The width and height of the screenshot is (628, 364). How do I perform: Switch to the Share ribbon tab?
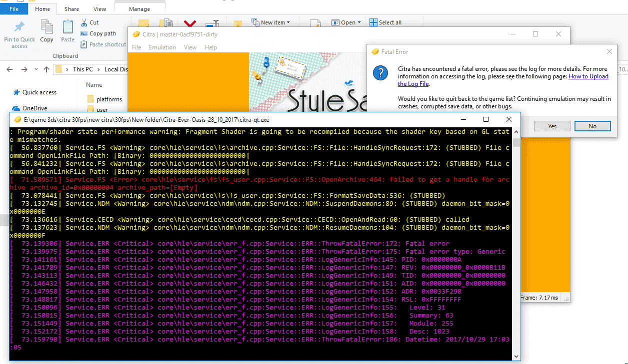[x=71, y=8]
